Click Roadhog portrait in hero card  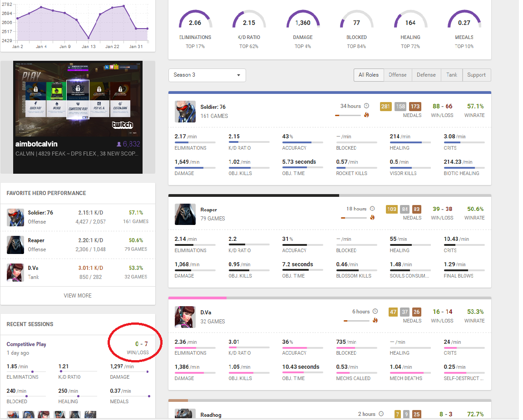point(185,413)
